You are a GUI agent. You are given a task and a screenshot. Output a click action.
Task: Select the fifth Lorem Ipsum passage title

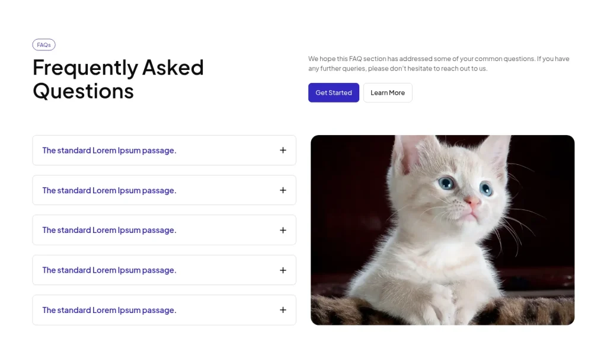(x=108, y=309)
